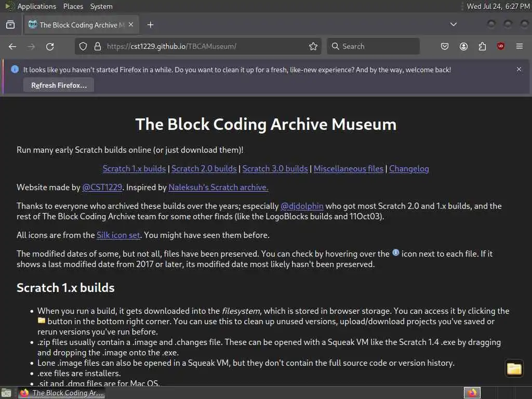Open the hamburger application menu
Image resolution: width=532 pixels, height=399 pixels.
point(520,46)
